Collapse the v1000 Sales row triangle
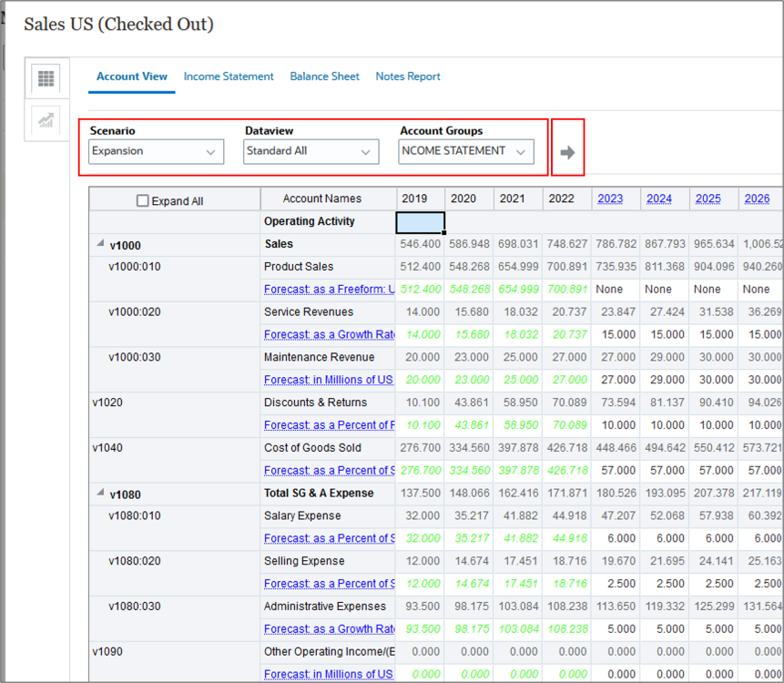This screenshot has height=683, width=784. [x=100, y=243]
